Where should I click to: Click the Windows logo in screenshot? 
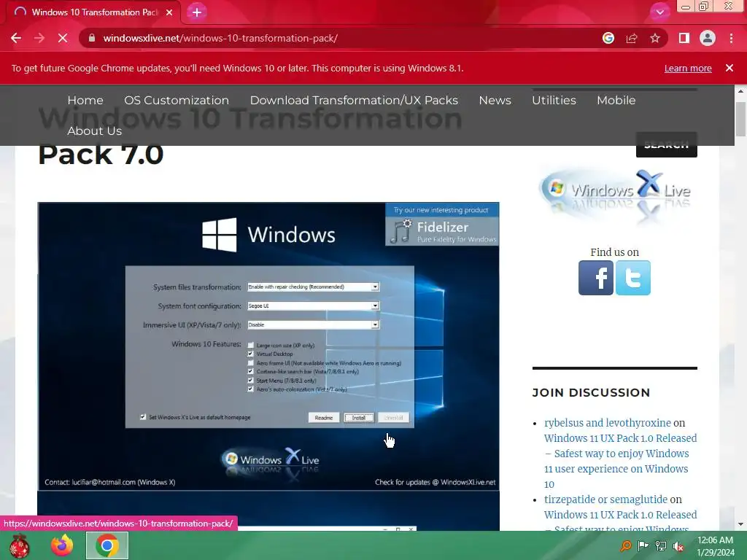(219, 235)
